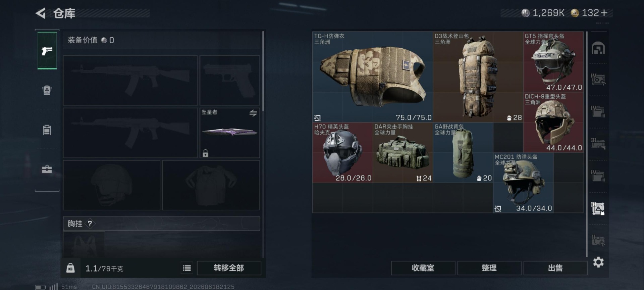644x290 pixels.
Task: Select the TG-H防弹衣 armor item
Action: click(373, 77)
